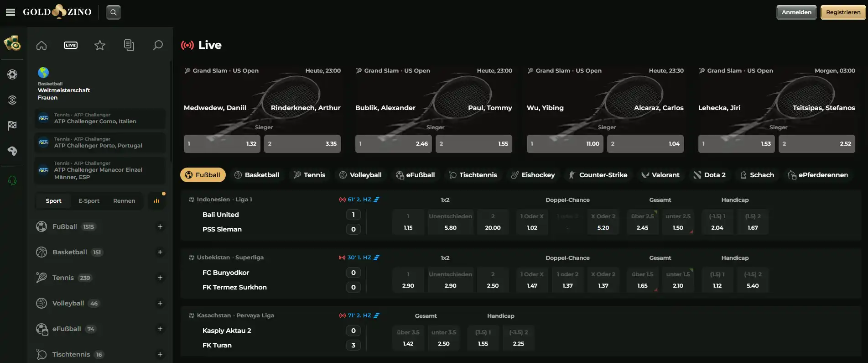Open match statistics for FC Bunyodkor game

pos(376,258)
